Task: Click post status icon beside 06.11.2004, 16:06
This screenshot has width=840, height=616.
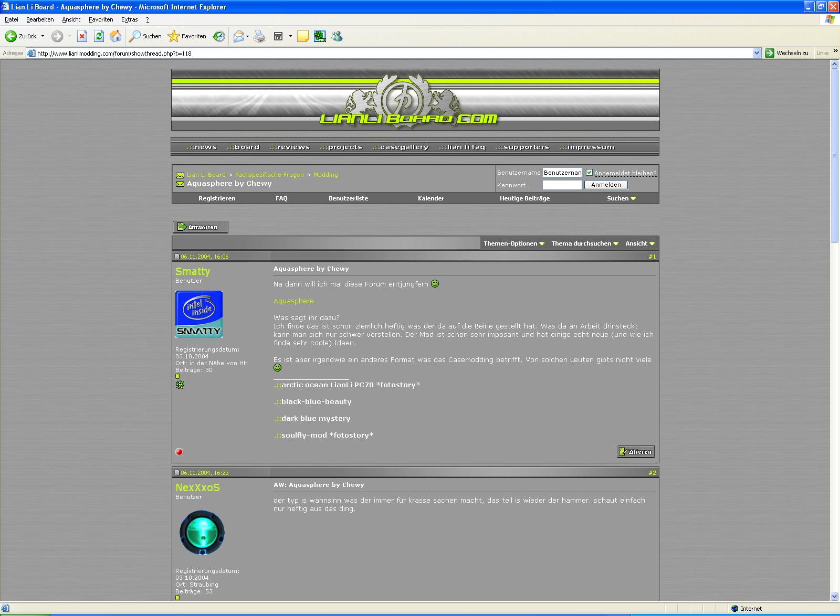Action: click(x=177, y=257)
